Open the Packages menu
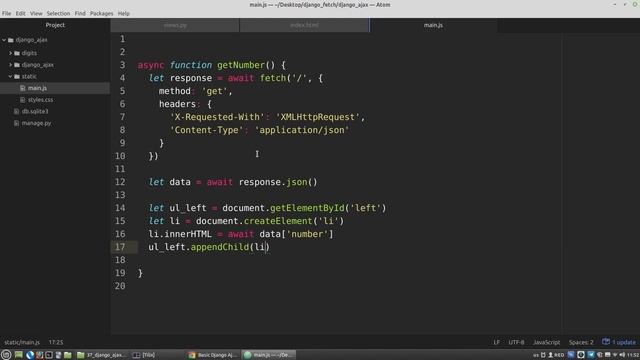The image size is (640, 360). pyautogui.click(x=101, y=13)
